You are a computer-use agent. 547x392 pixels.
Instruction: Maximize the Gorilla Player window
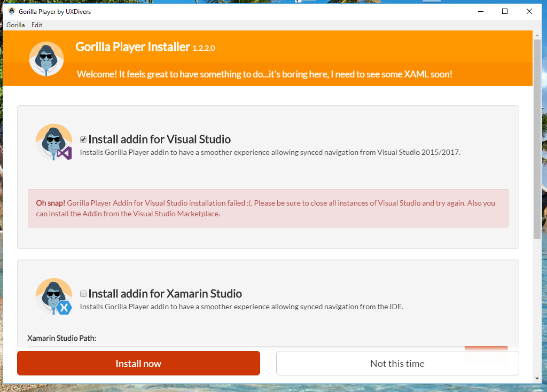point(504,11)
